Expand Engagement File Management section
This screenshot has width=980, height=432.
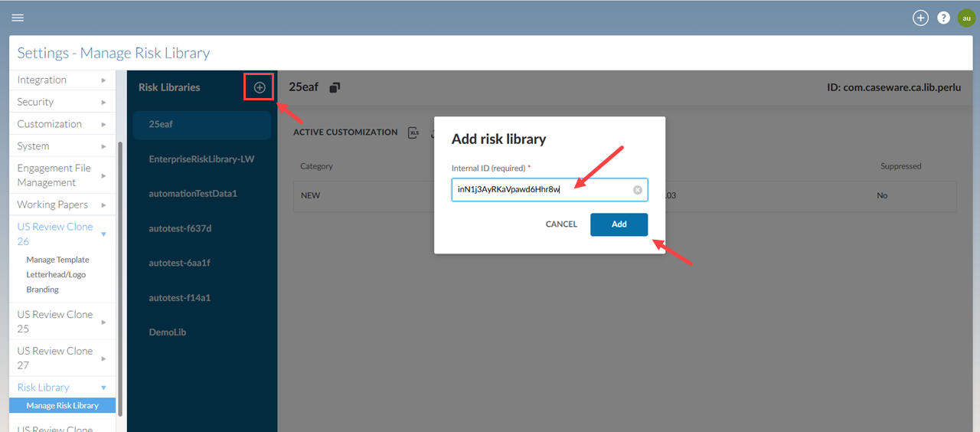pos(62,175)
